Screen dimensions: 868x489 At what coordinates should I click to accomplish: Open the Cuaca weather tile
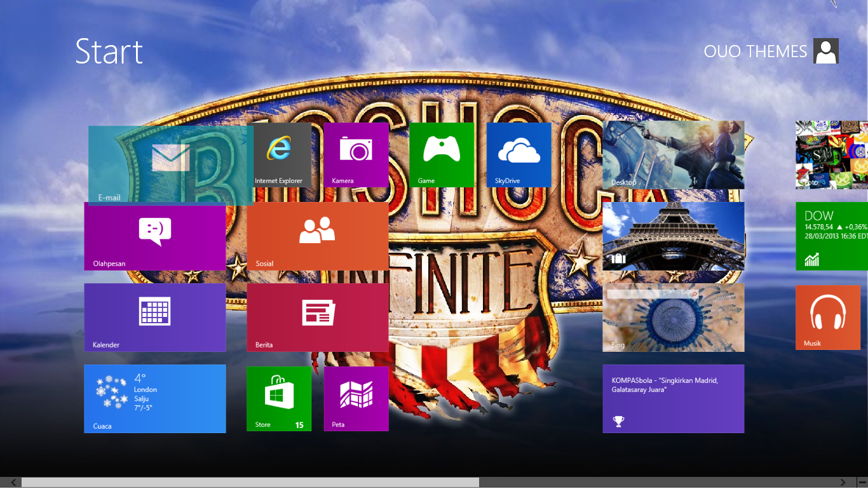[155, 399]
